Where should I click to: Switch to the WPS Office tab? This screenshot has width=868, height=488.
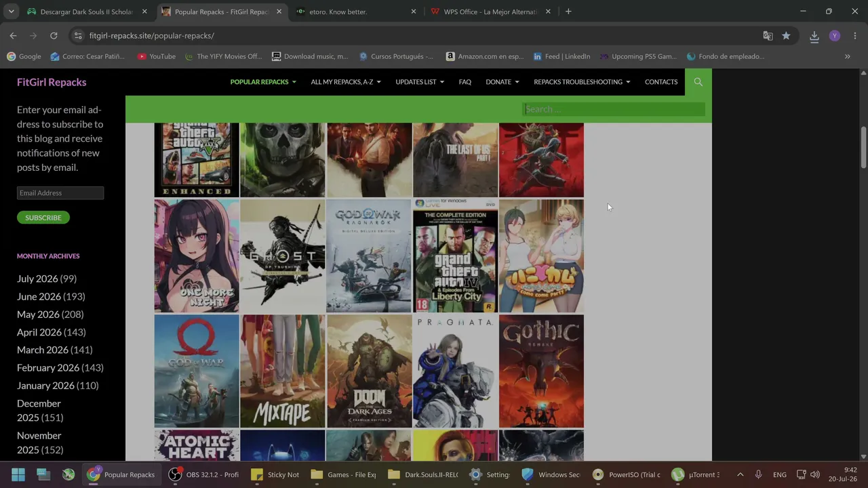point(490,12)
